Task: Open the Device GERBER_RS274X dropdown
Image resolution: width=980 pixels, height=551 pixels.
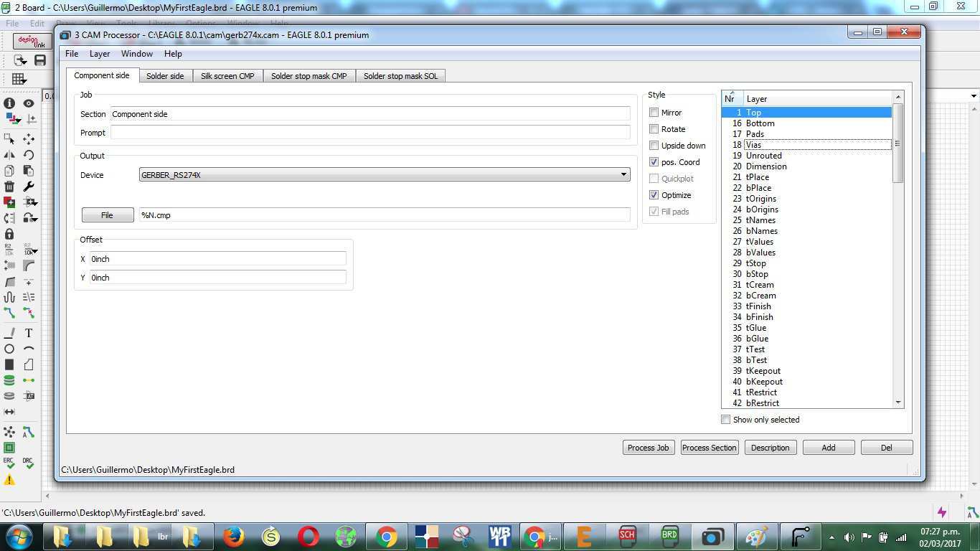Action: (x=385, y=175)
